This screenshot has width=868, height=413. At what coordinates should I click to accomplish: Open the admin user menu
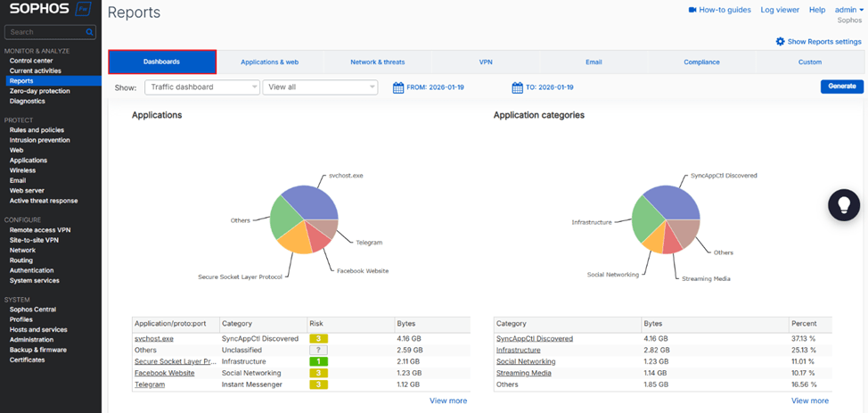click(x=848, y=10)
